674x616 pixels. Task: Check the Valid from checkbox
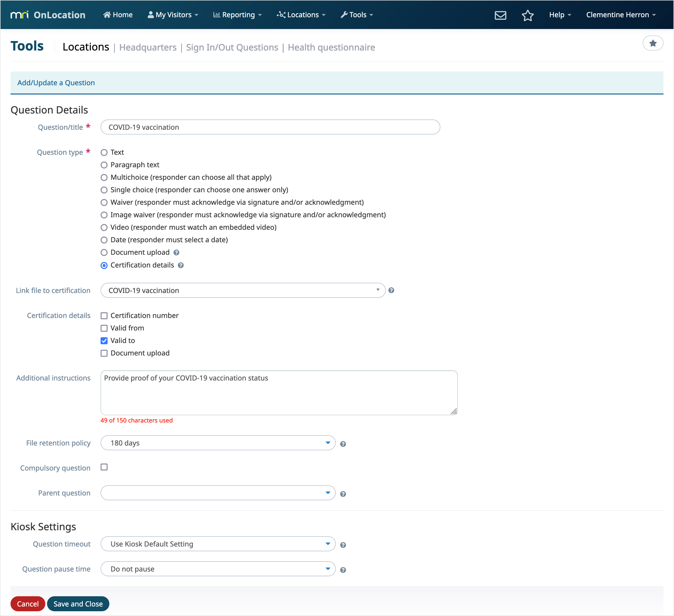104,328
